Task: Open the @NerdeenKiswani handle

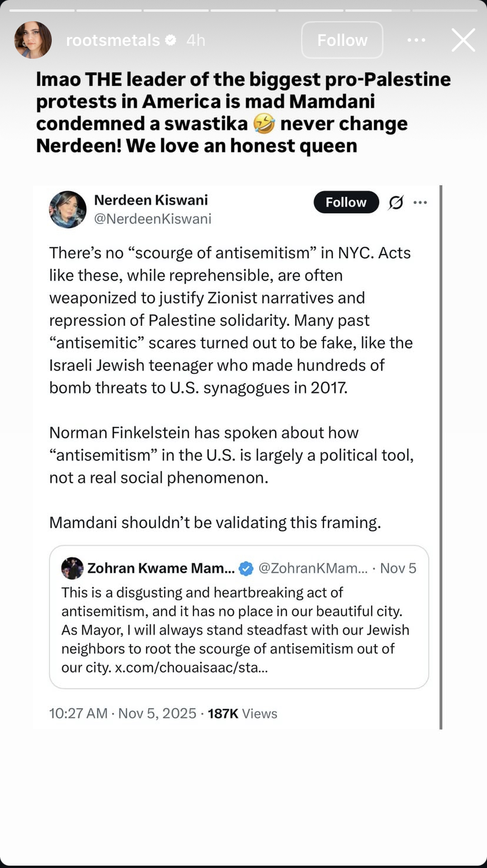Action: click(x=152, y=219)
